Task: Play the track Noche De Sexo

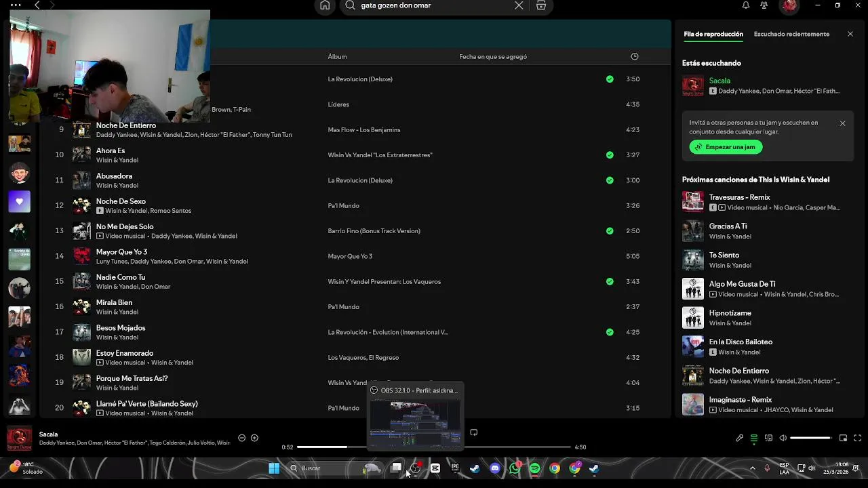Action: click(x=121, y=201)
